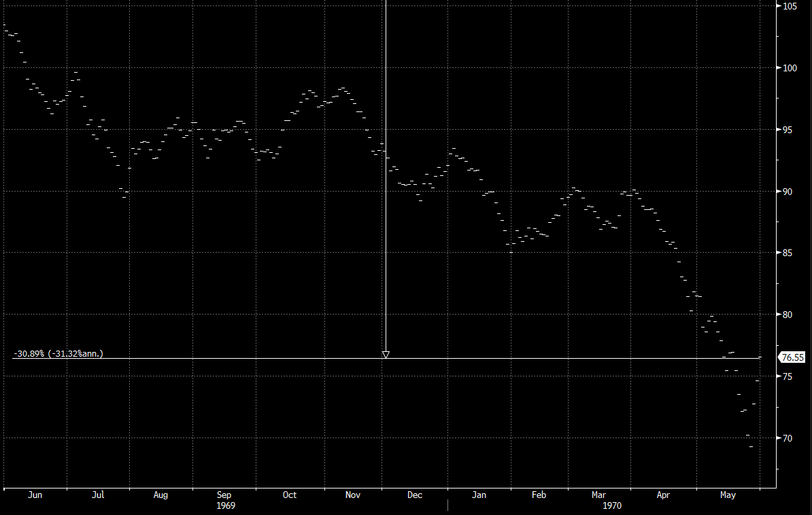Click the 1969 year label

[226, 505]
